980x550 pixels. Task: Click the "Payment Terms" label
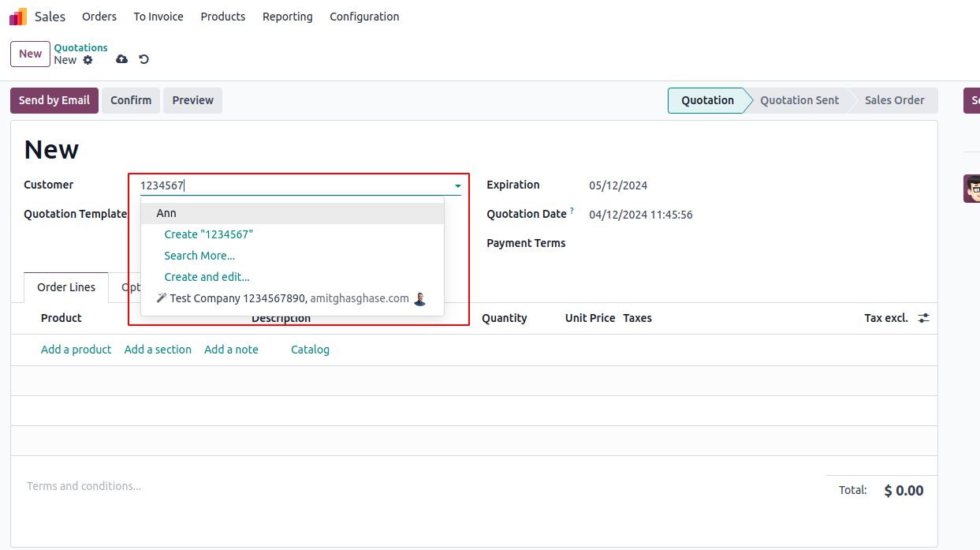526,243
